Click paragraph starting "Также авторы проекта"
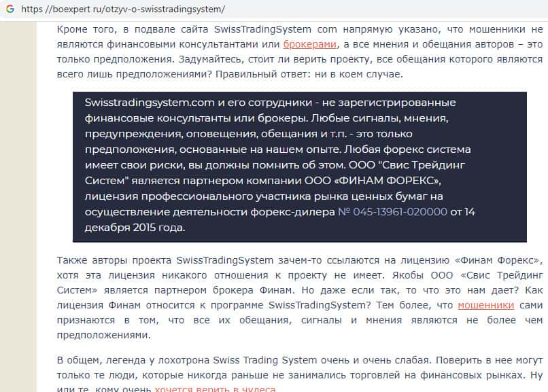 tap(300, 298)
